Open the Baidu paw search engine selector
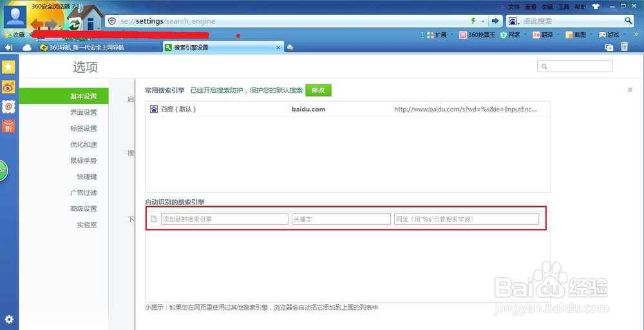The width and height of the screenshot is (644, 330). [x=514, y=21]
